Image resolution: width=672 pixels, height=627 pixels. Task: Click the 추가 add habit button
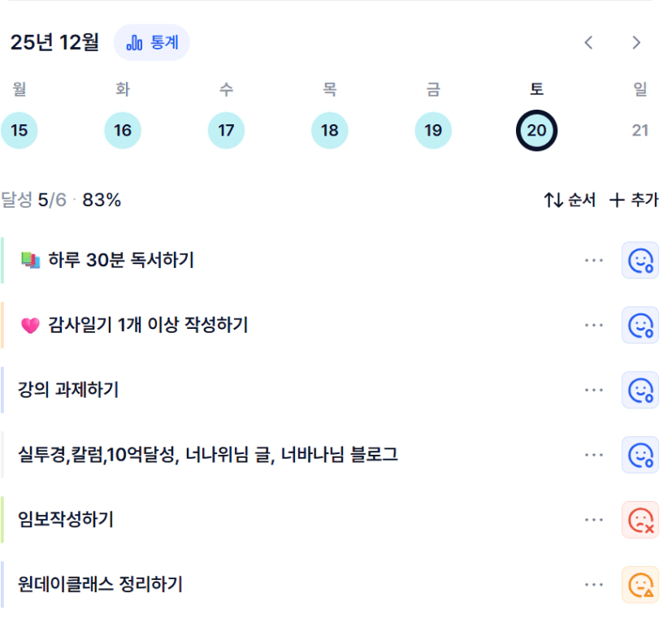634,200
